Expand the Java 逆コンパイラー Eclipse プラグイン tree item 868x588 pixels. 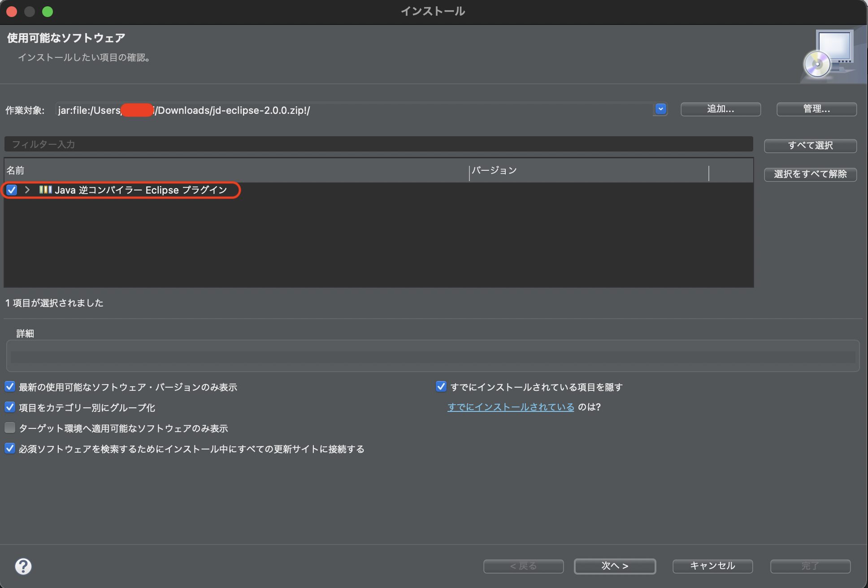click(x=27, y=190)
